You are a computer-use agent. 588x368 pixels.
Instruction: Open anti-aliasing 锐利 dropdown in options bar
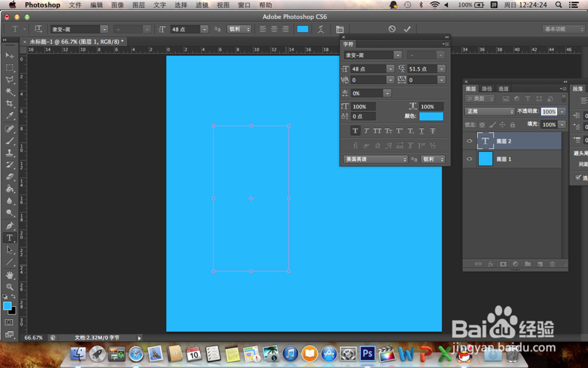239,29
